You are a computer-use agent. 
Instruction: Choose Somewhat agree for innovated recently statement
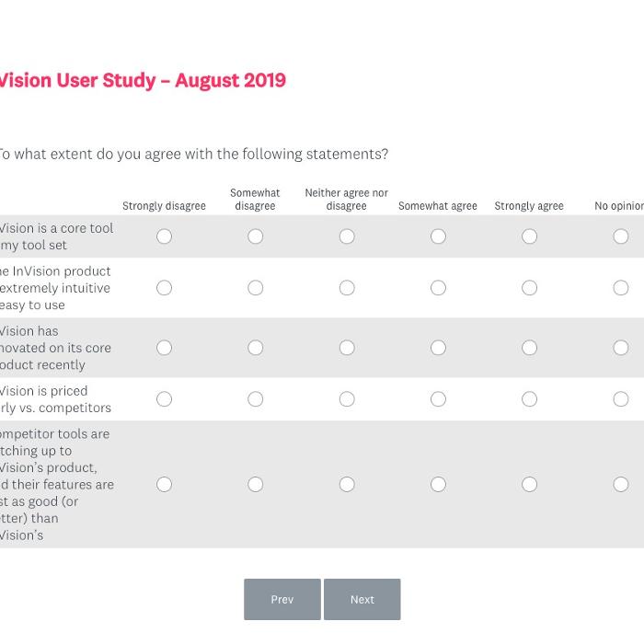(438, 348)
